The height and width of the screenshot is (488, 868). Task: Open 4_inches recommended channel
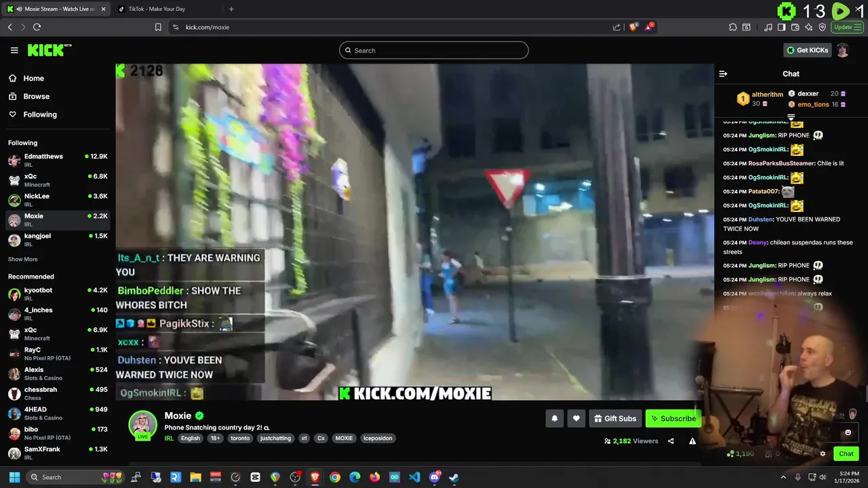point(58,314)
